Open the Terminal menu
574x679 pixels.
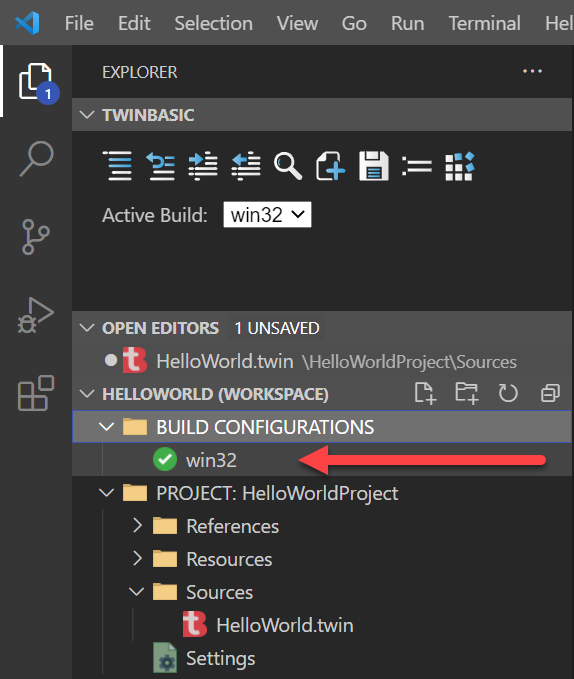click(484, 23)
